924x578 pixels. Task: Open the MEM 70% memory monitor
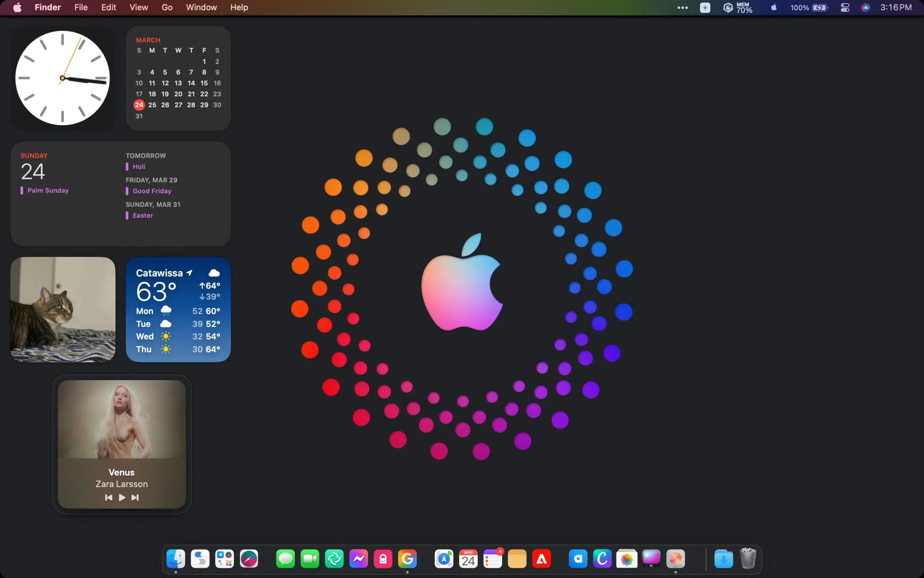point(738,8)
